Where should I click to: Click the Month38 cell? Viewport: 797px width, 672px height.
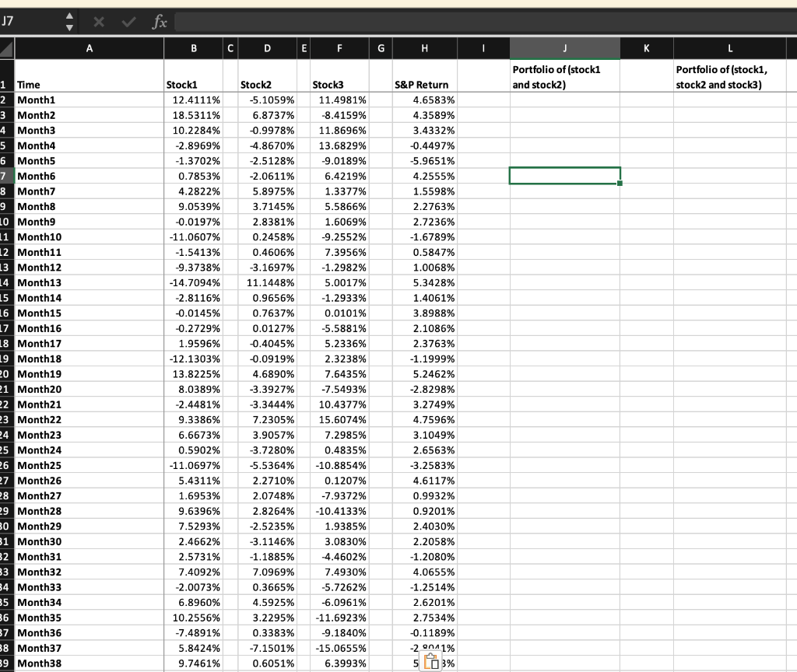tap(90, 663)
